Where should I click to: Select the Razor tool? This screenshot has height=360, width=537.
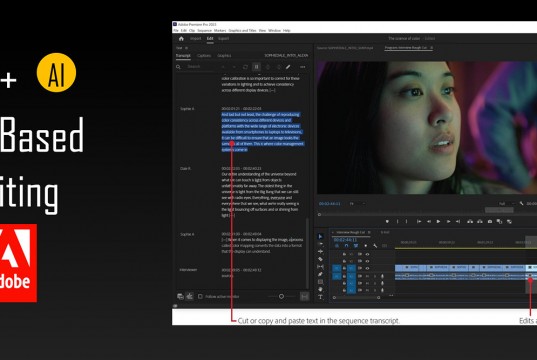pos(320,259)
